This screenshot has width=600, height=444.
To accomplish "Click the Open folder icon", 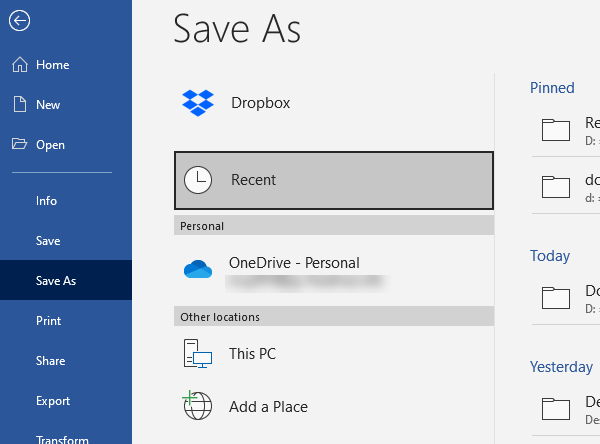I will click(x=19, y=144).
